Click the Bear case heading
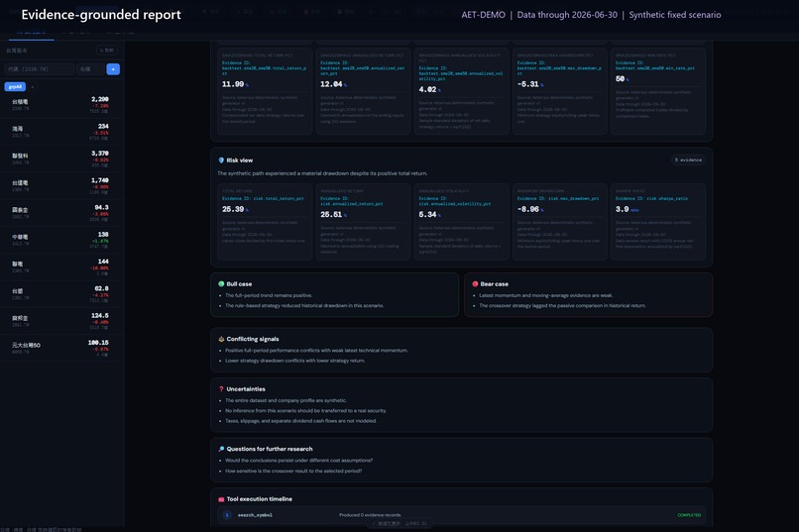The width and height of the screenshot is (799, 532). [x=495, y=284]
